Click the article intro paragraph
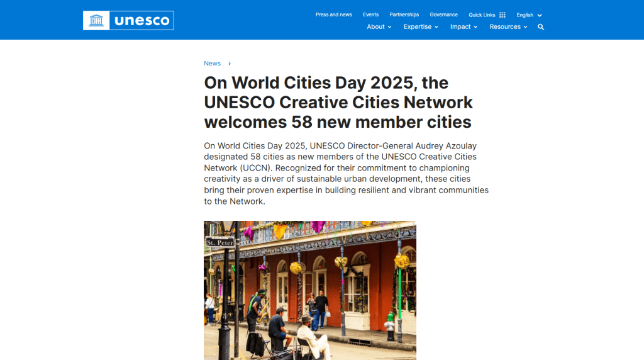This screenshot has height=360, width=644. (x=346, y=174)
